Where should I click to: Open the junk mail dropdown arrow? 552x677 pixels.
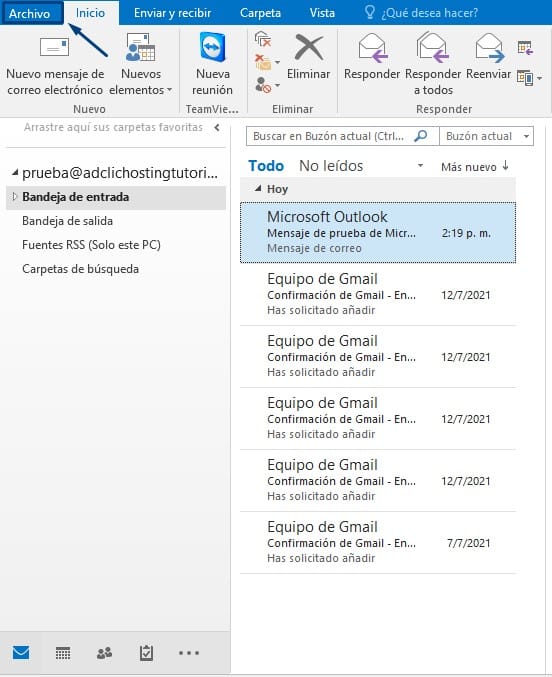coord(278,85)
